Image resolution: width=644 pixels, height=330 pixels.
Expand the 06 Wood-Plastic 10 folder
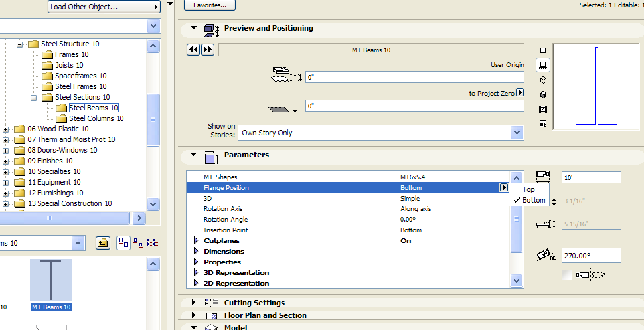click(x=6, y=129)
